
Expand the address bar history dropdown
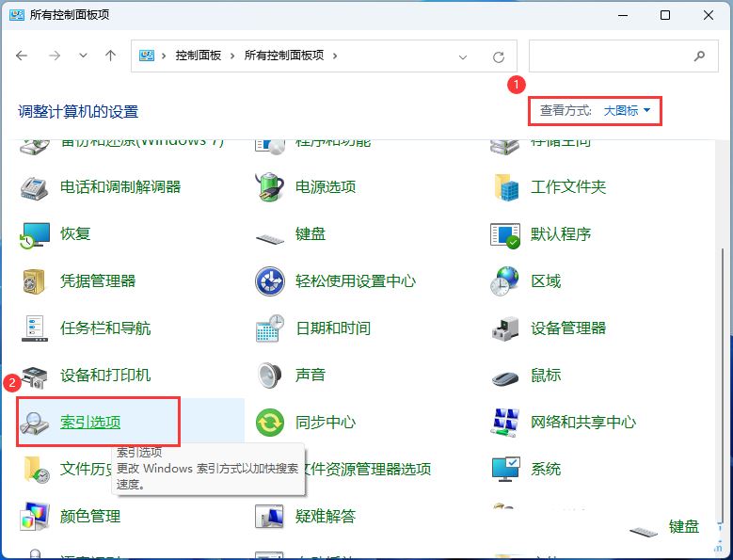pos(463,57)
